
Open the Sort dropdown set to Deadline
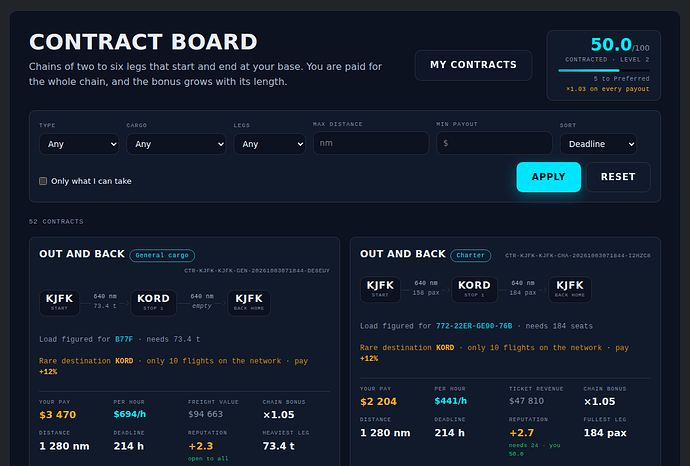(598, 144)
